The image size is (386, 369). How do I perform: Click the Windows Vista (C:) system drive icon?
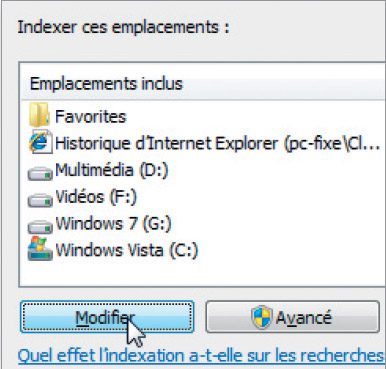40,249
